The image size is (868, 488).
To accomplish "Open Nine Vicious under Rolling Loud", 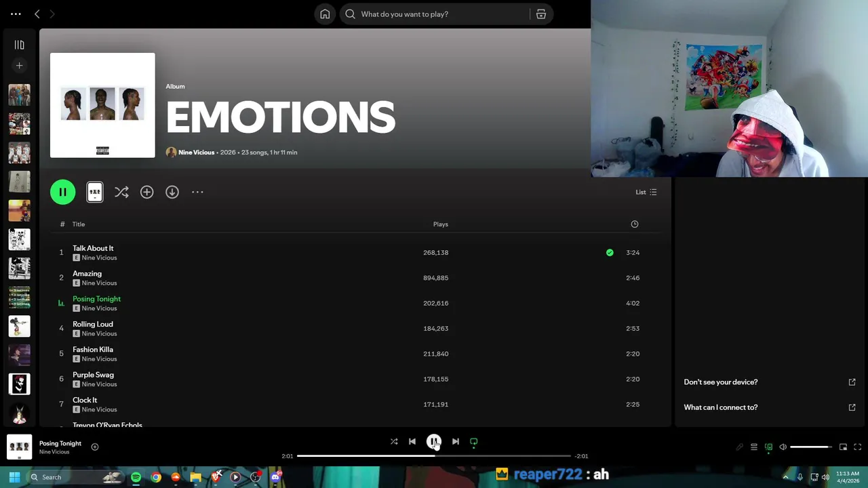I will coord(99,333).
